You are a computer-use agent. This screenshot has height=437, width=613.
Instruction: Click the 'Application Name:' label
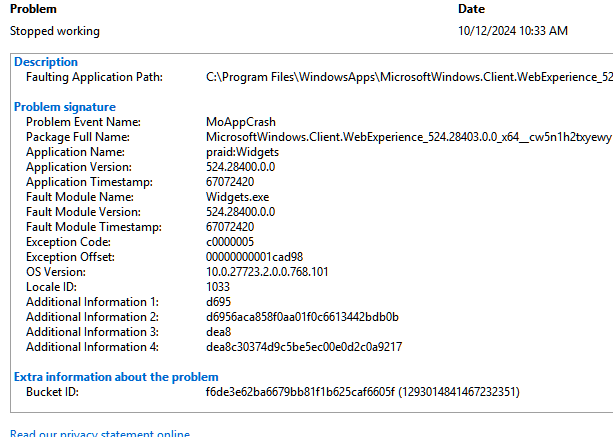[x=75, y=152]
